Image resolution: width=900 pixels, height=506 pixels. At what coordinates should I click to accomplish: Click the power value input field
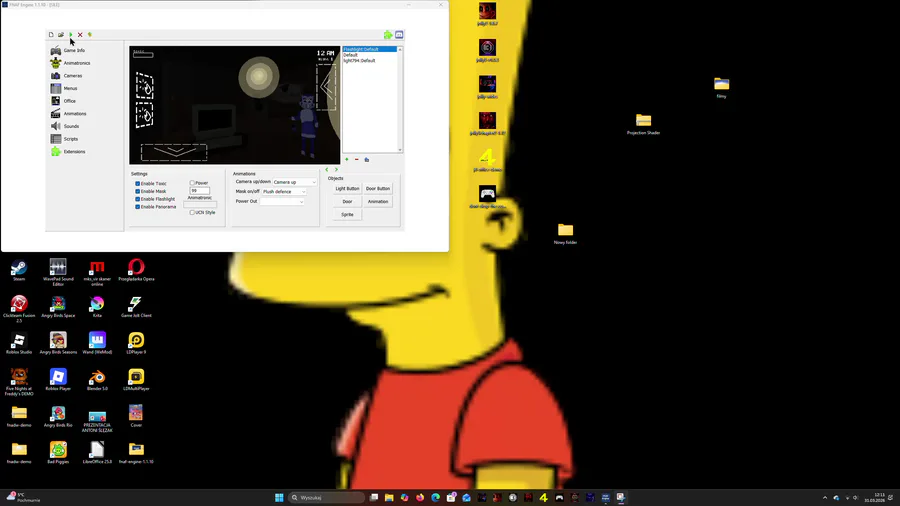click(x=200, y=190)
